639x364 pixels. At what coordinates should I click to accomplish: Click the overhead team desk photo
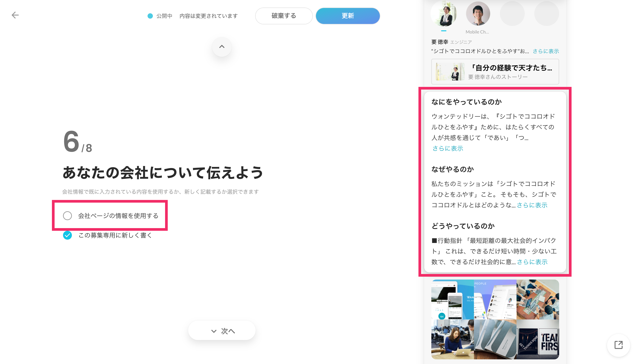pyautogui.click(x=537, y=299)
